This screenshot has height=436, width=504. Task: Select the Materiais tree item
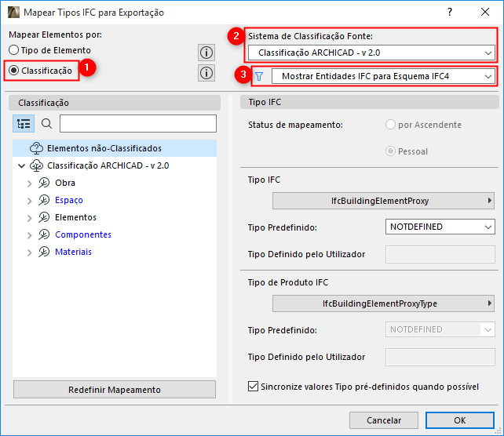pos(73,252)
